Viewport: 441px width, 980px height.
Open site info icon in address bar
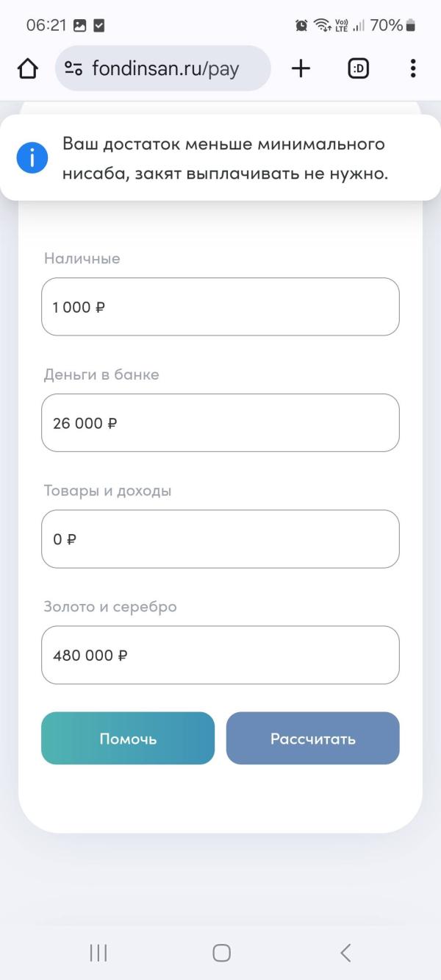73,69
